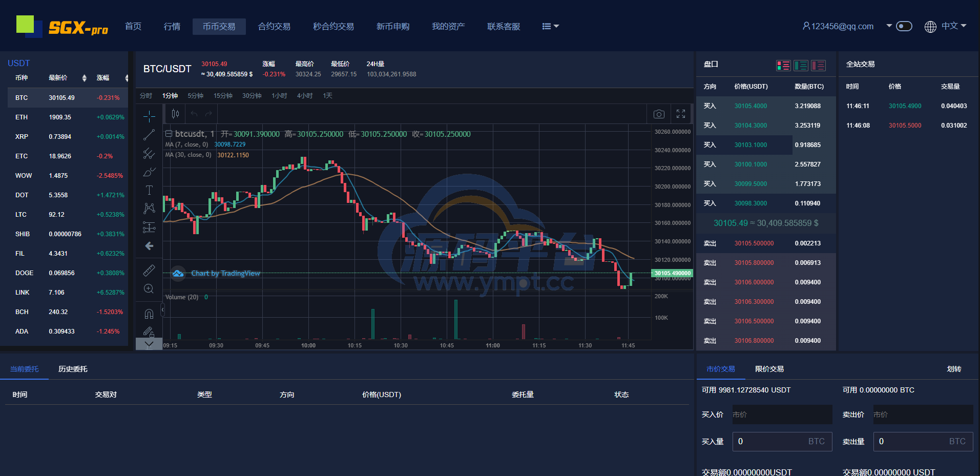Select the ruler measure tool

[x=149, y=270]
